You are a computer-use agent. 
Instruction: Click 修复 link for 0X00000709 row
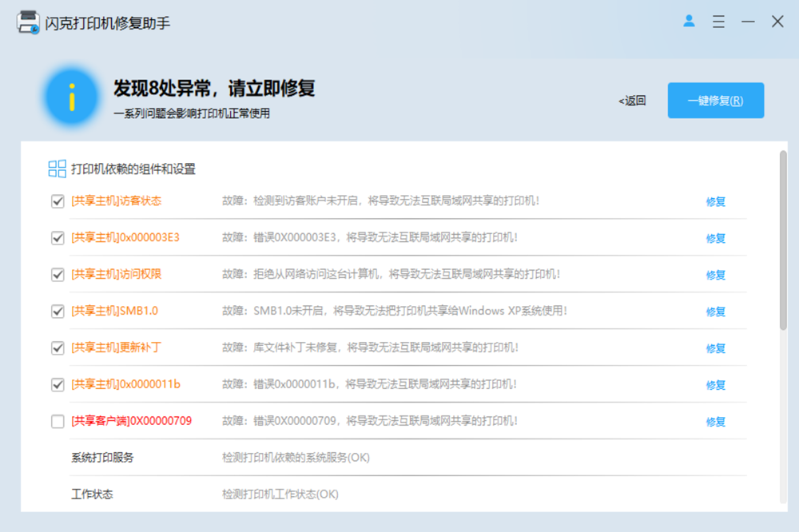715,422
